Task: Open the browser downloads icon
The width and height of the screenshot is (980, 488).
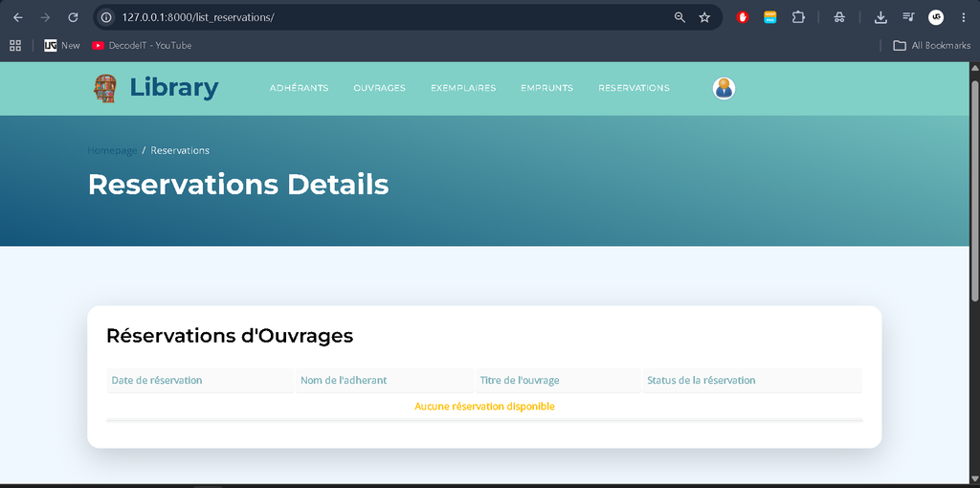Action: click(x=880, y=17)
